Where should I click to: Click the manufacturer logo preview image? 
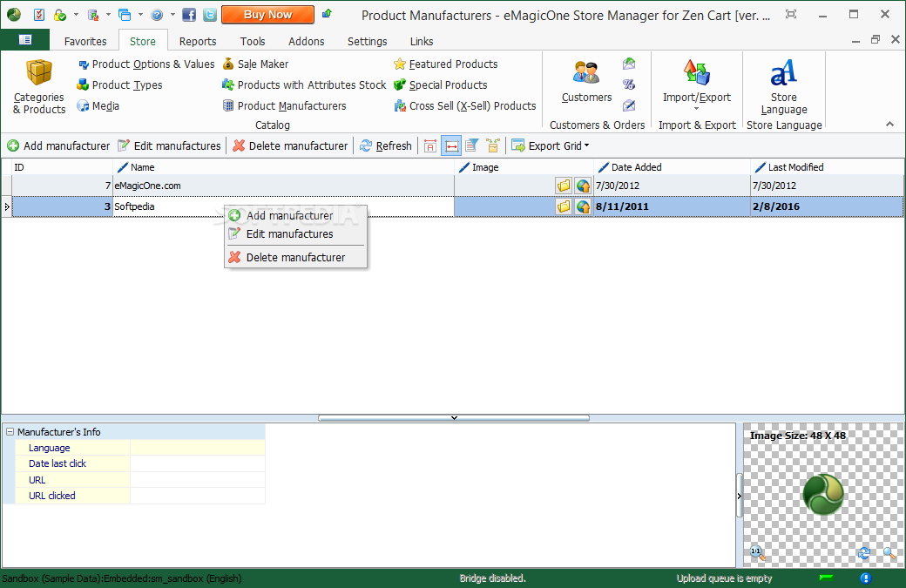point(822,494)
